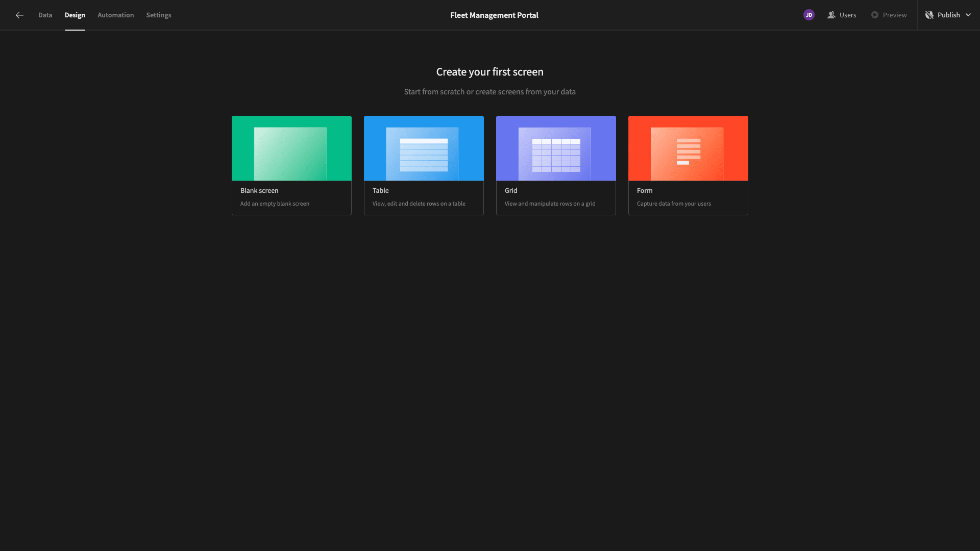
Task: Switch to the Data tab
Action: [45, 15]
